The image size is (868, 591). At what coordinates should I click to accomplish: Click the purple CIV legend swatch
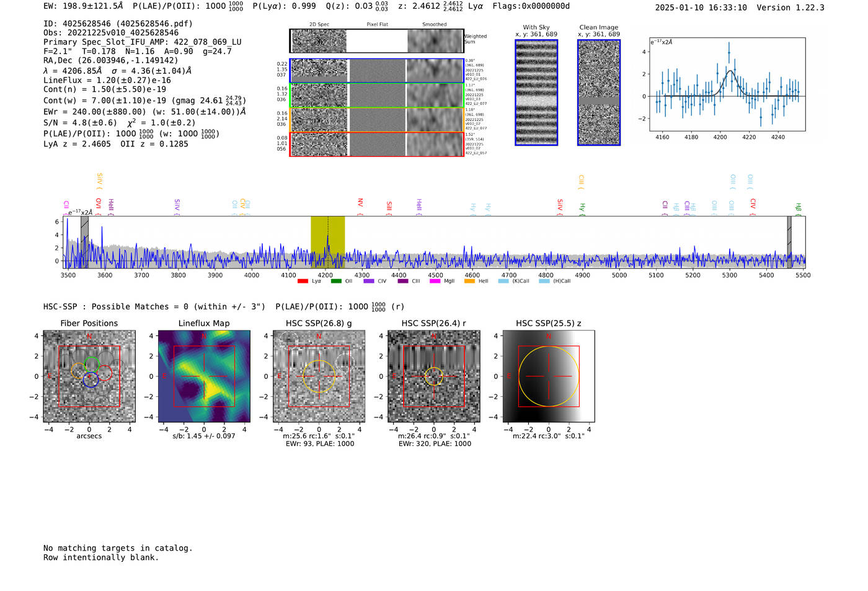click(x=369, y=282)
